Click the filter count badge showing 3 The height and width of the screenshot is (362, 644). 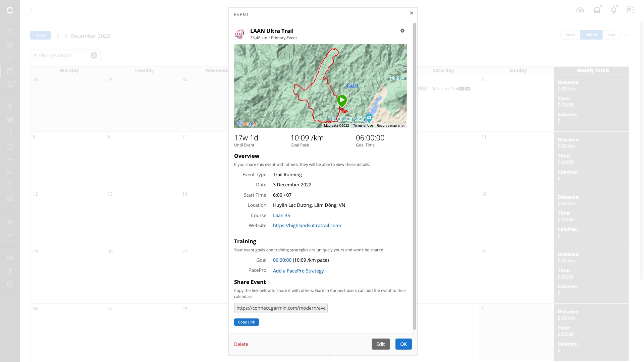(94, 55)
